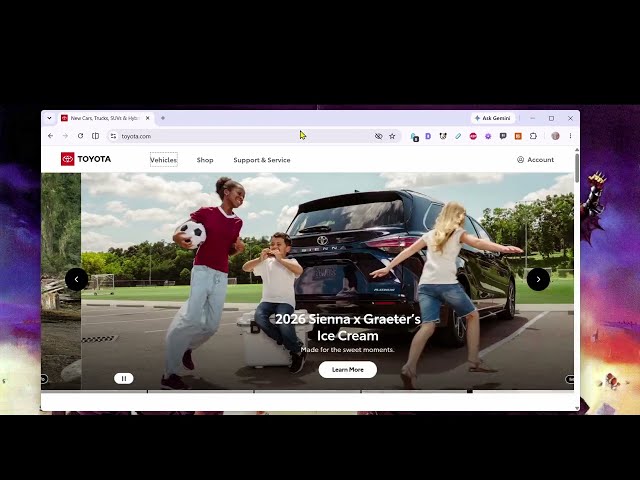The width and height of the screenshot is (640, 480).
Task: Open the tab search dropdown arrow
Action: tap(49, 118)
